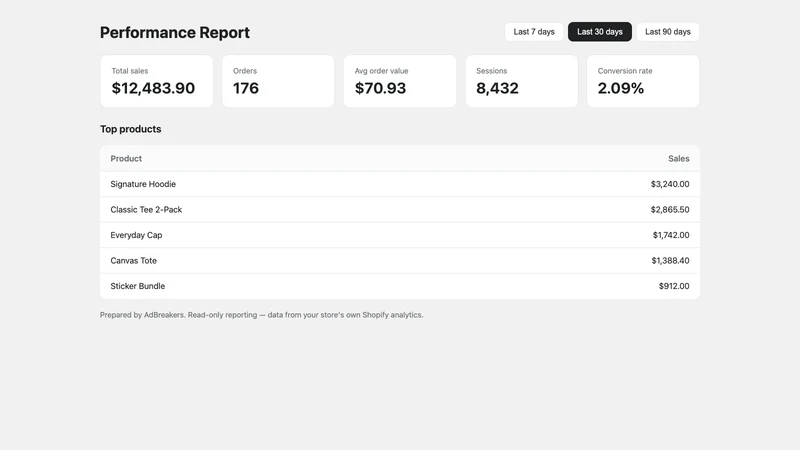Click the Top products heading
Viewport: 800px width, 450px height.
pyautogui.click(x=131, y=129)
